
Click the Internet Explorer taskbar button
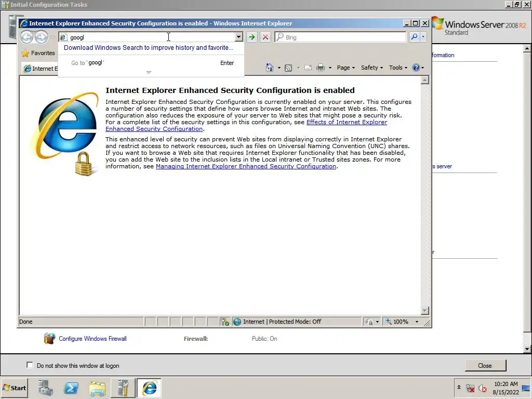[x=149, y=388]
